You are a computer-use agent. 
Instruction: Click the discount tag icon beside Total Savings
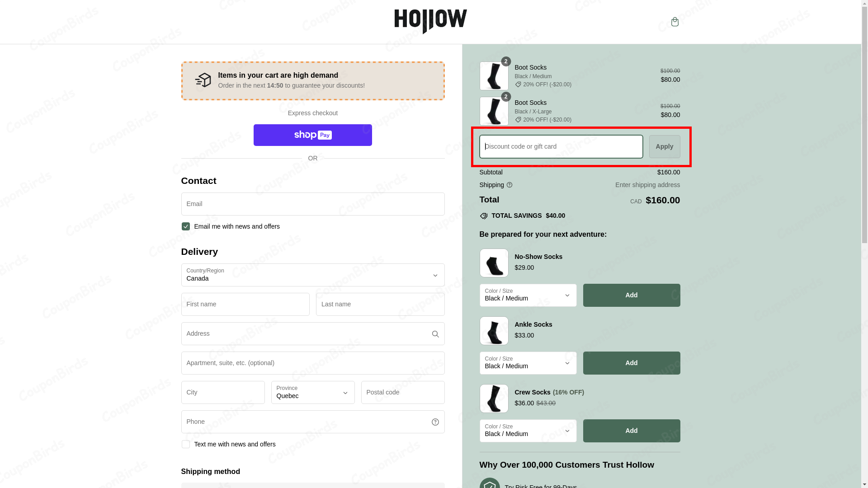click(483, 216)
